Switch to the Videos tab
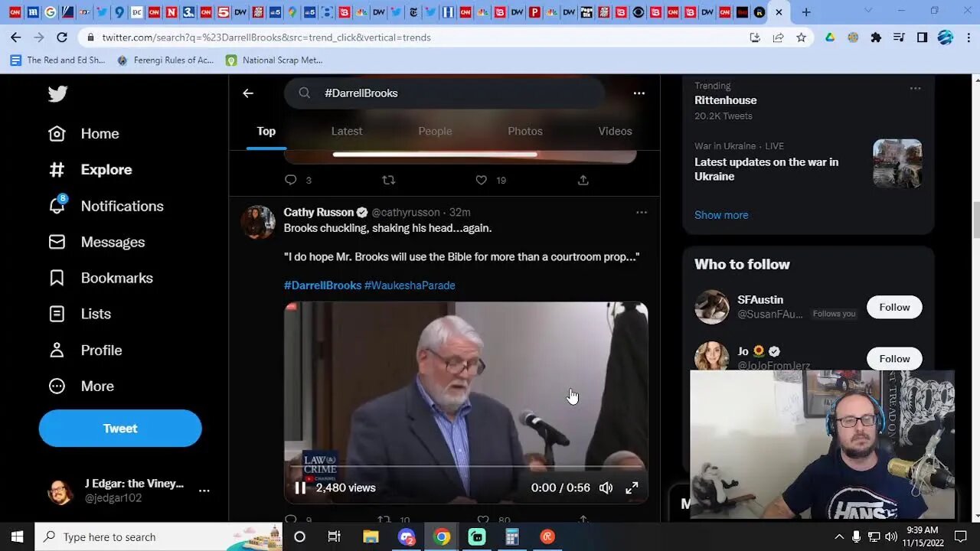Image resolution: width=980 pixels, height=551 pixels. (x=615, y=131)
